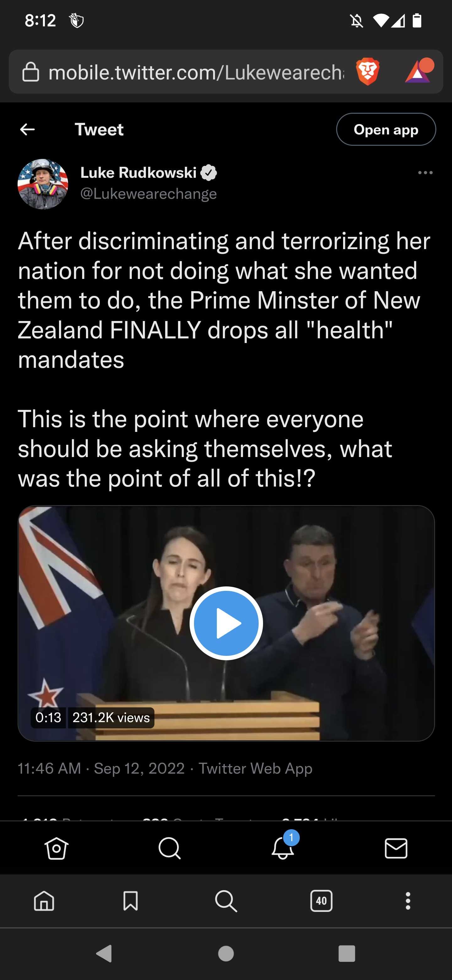Open Twitter Home tab icon
The image size is (452, 980).
(x=56, y=848)
